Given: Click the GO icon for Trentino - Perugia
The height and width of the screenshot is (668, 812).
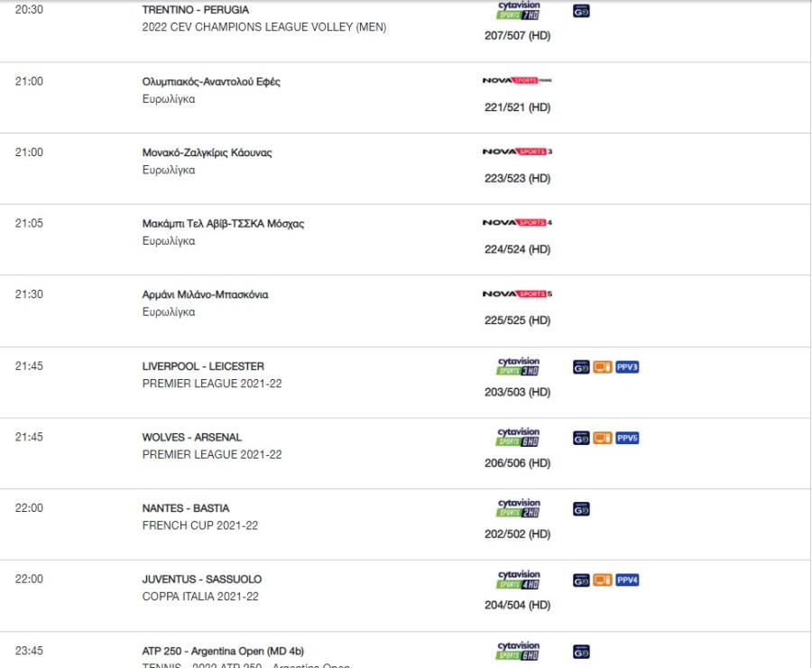Looking at the screenshot, I should tap(581, 11).
